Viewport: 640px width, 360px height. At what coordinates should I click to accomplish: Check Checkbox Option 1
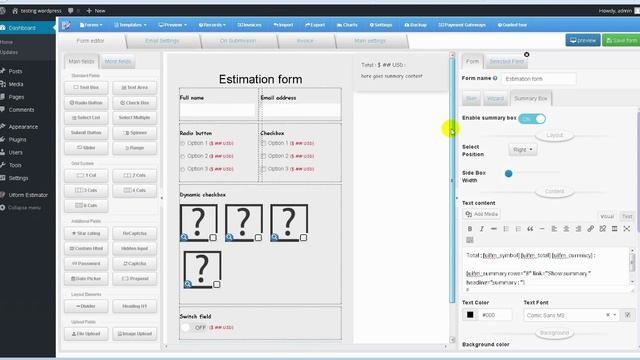tap(264, 143)
